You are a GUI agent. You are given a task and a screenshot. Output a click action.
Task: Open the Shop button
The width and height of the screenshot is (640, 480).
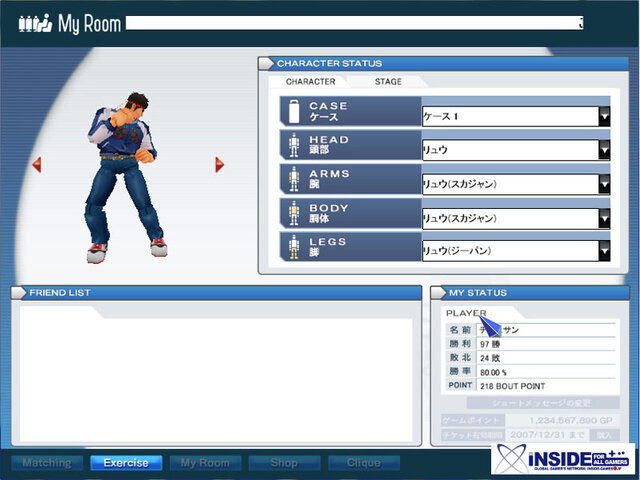(284, 463)
